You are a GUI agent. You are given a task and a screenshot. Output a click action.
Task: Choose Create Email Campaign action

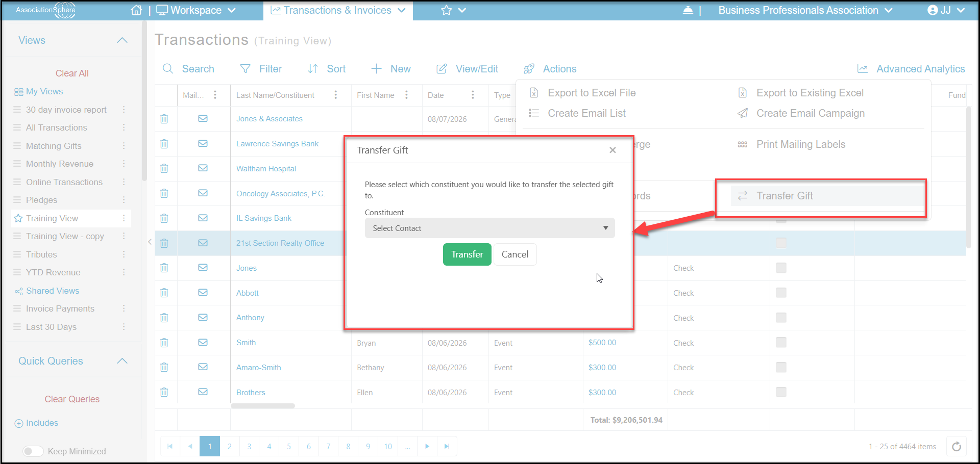[x=801, y=113]
